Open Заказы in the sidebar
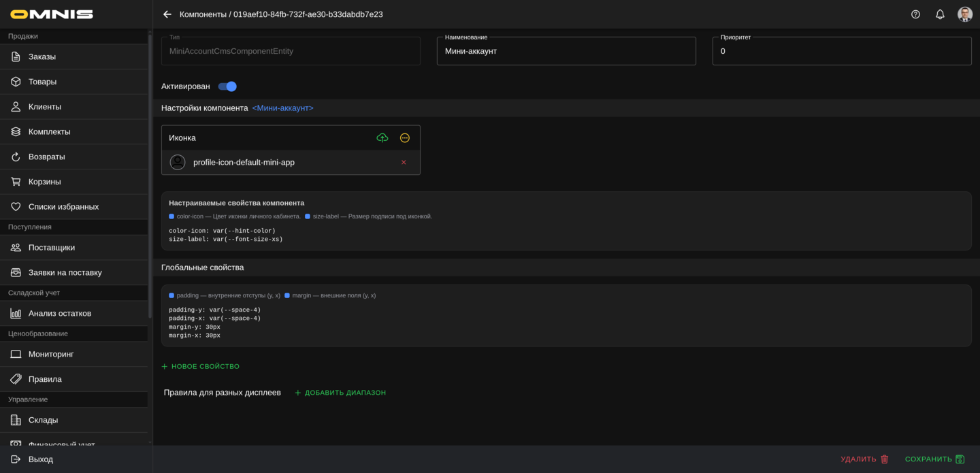 [x=42, y=56]
